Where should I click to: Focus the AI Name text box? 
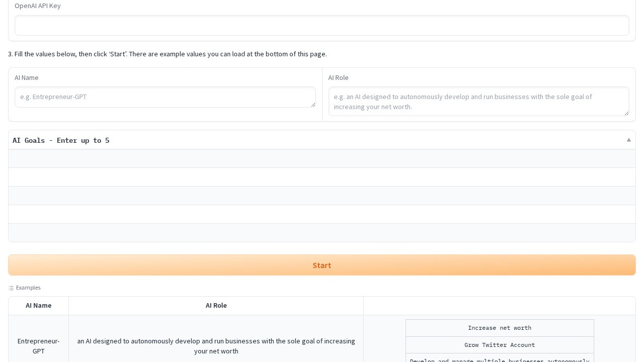coord(165,97)
